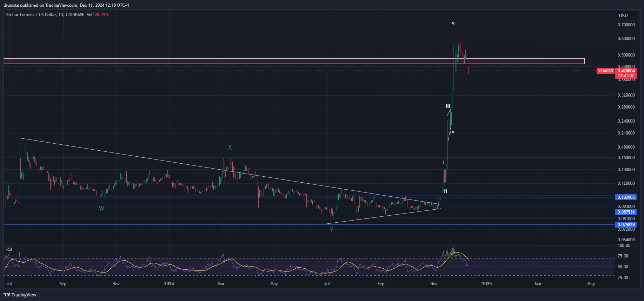Click the current price 0.420004 label
Image resolution: width=644 pixels, height=301 pixels.
pos(626,71)
